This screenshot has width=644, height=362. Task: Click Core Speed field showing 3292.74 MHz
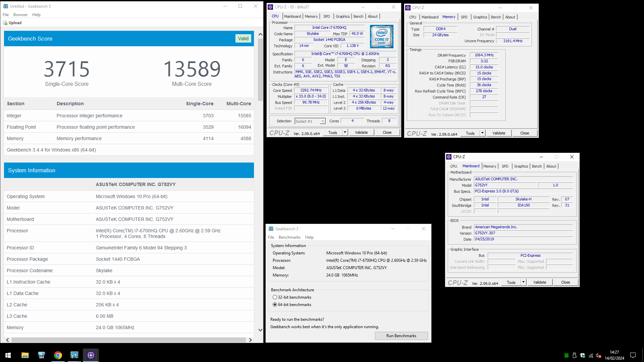click(311, 90)
